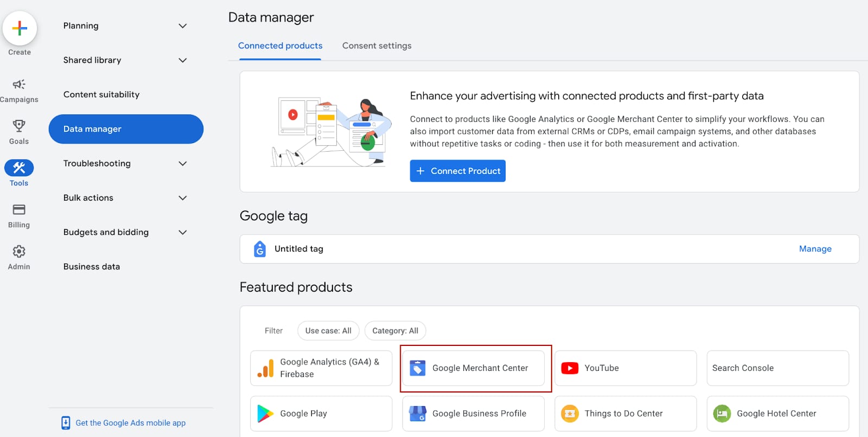Expand the Planning section chevron
Screen dimensions: 868x437
(183, 26)
